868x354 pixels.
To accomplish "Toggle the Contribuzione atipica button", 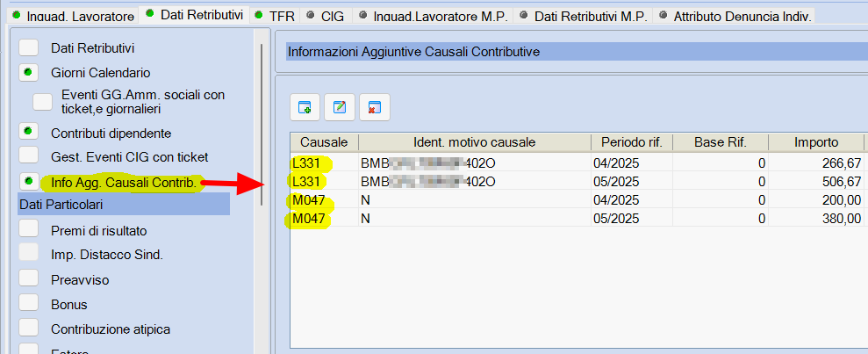I will pos(28,329).
